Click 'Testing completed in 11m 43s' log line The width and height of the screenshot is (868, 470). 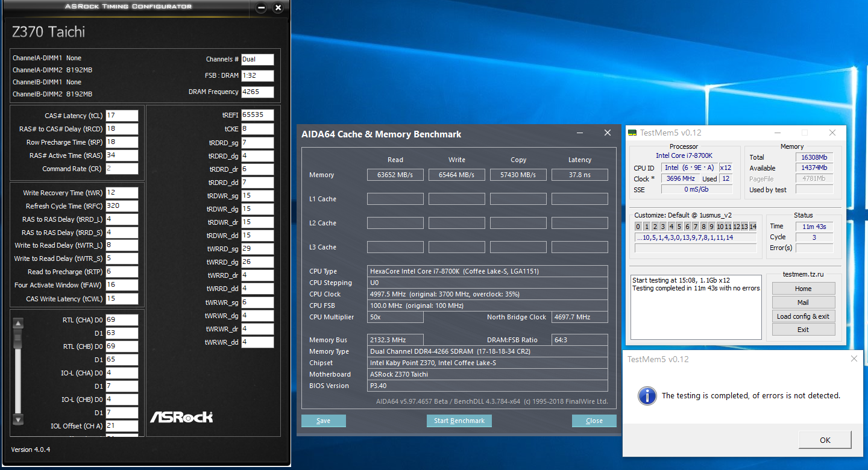pos(696,288)
